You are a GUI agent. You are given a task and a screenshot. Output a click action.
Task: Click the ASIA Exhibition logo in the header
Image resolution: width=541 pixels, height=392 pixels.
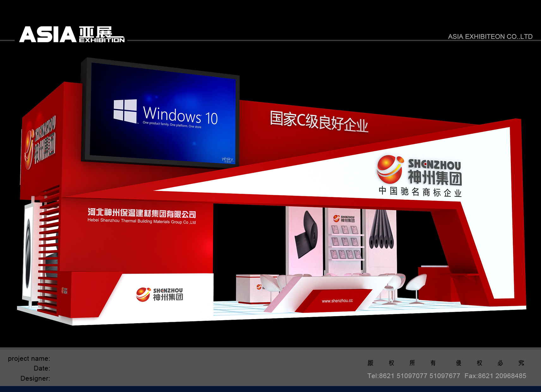point(72,34)
